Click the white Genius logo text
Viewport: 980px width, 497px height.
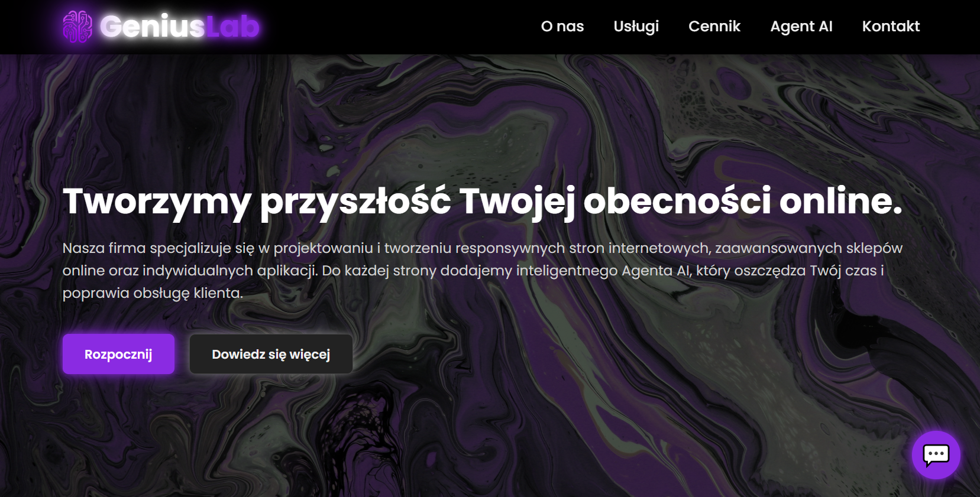153,26
